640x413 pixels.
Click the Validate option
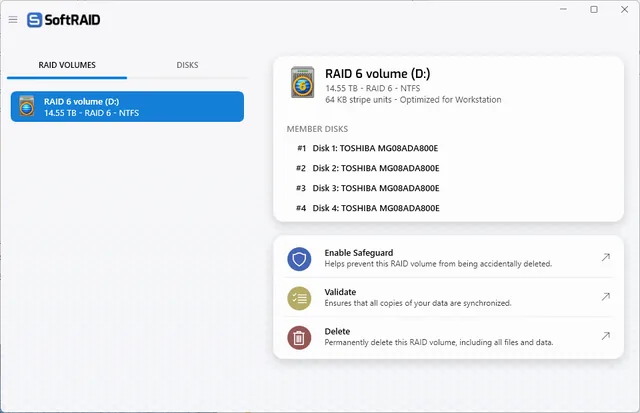(x=448, y=298)
